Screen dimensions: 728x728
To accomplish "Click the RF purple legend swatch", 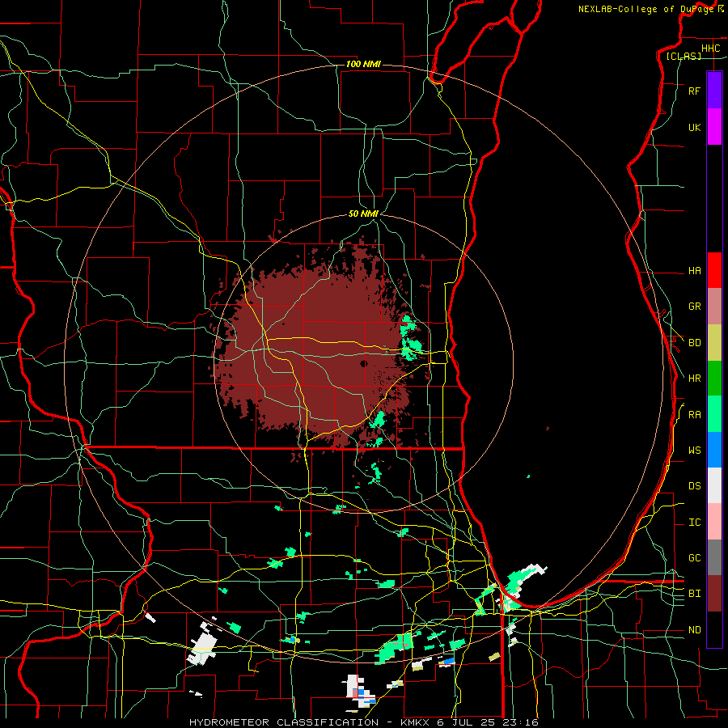I will coord(714,91).
